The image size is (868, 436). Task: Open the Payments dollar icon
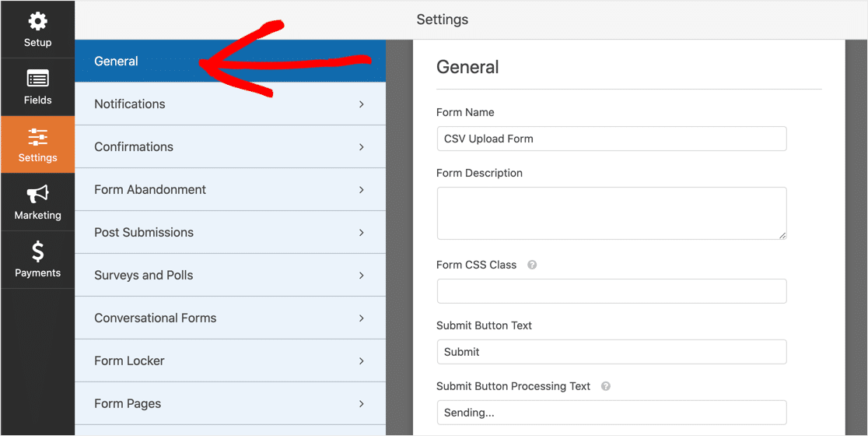click(37, 252)
